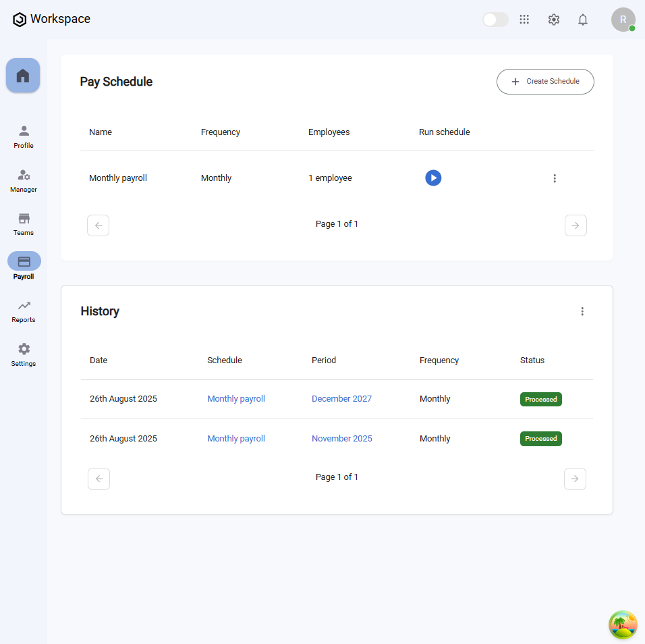
Task: Click the gear icon in header
Action: point(554,20)
